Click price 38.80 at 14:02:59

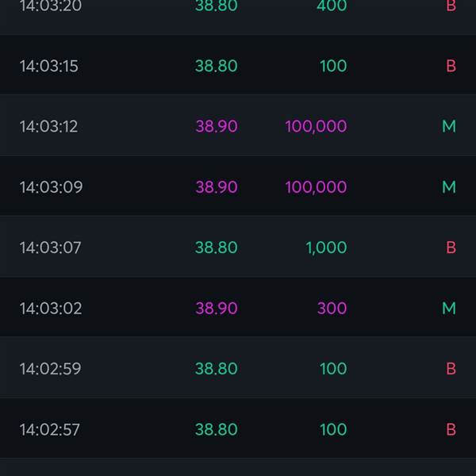pos(216,369)
